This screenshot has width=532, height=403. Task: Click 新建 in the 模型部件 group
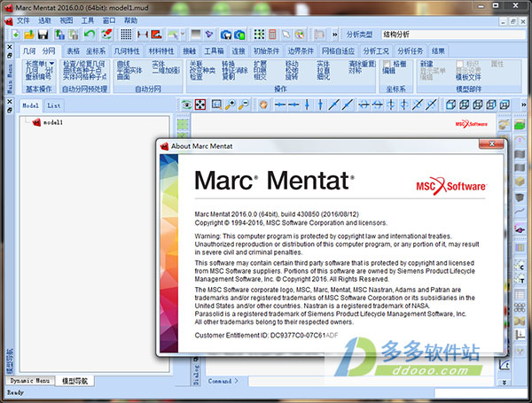click(x=426, y=64)
